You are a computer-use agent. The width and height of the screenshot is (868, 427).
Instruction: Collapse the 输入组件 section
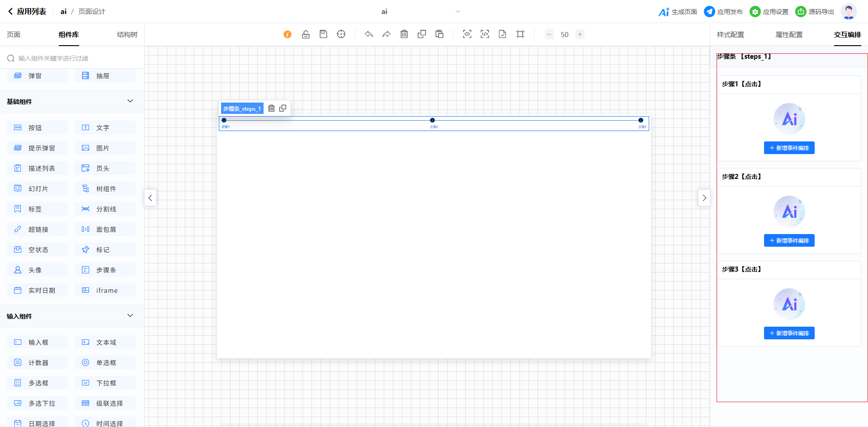click(x=130, y=316)
